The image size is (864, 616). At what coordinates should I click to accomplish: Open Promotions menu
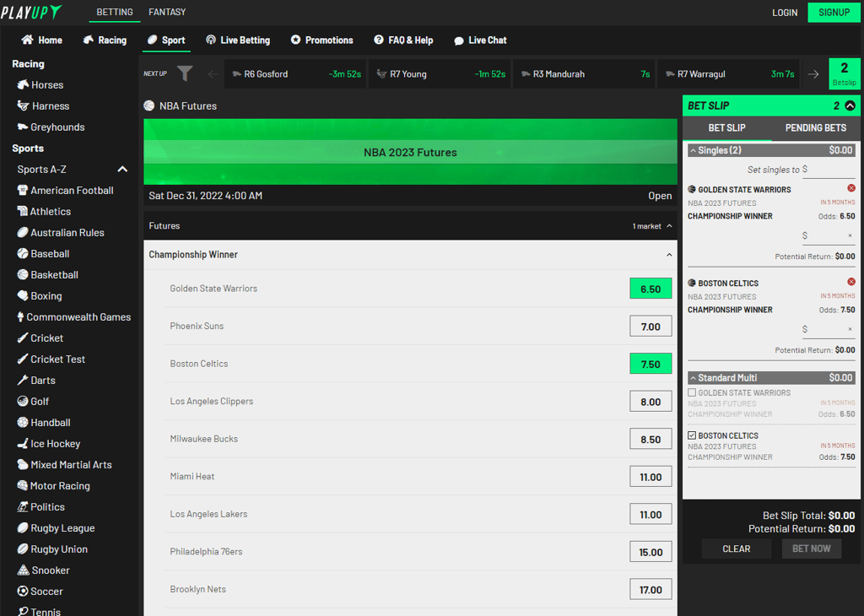[x=321, y=41]
